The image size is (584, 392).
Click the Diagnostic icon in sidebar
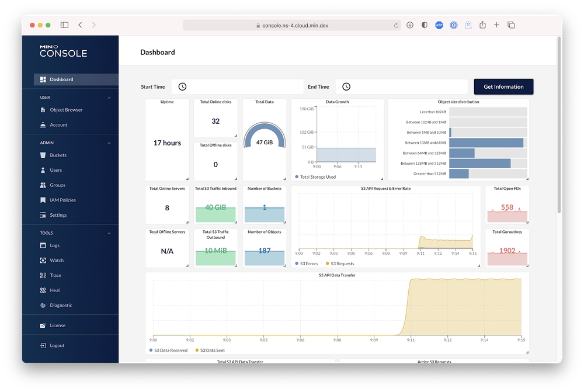point(43,306)
